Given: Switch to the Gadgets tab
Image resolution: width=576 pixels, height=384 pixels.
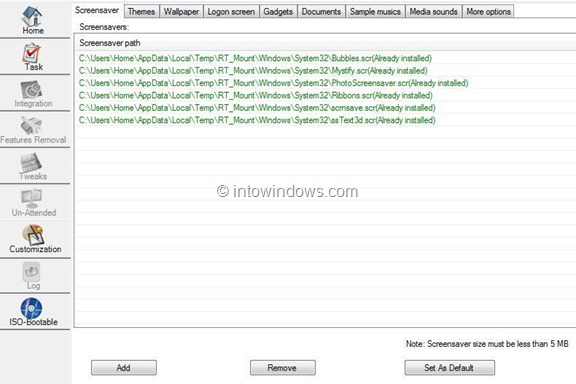Looking at the screenshot, I should (278, 12).
